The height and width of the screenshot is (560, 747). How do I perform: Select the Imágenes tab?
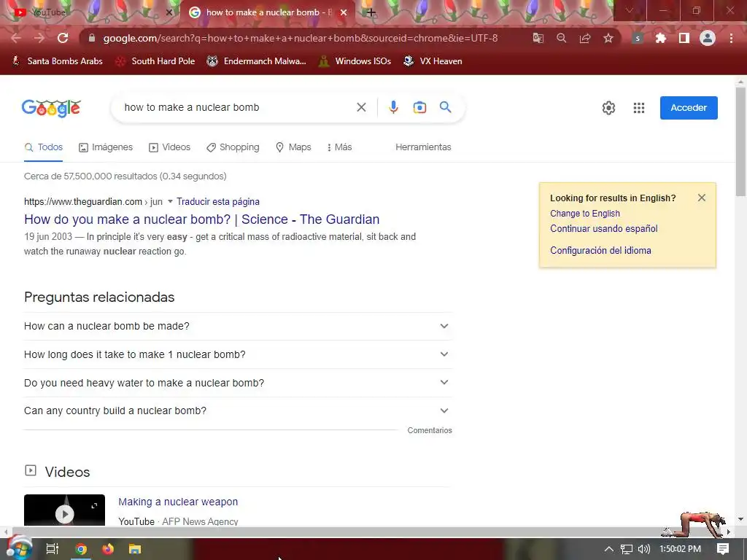106,147
